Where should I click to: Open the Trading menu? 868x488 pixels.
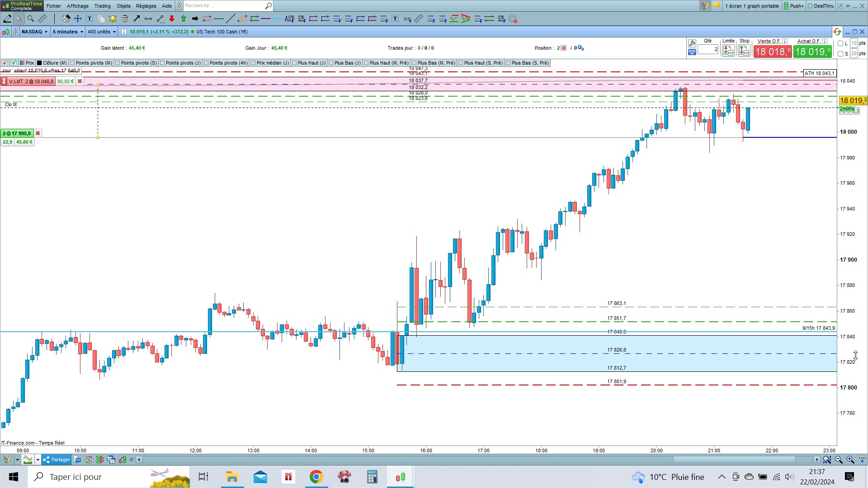[102, 6]
